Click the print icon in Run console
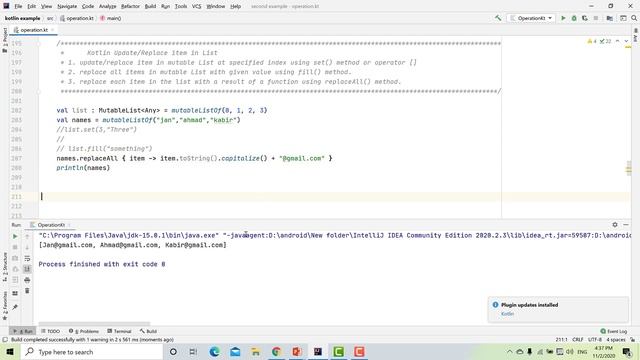The height and width of the screenshot is (360, 640). (27, 280)
